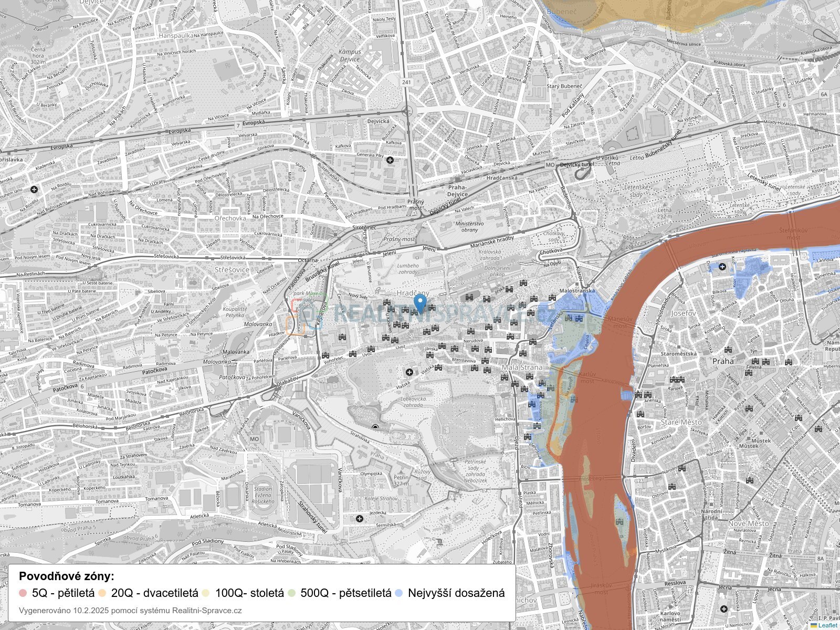
Task: Click the castle icon next to Jánská label
Action: click(443, 346)
